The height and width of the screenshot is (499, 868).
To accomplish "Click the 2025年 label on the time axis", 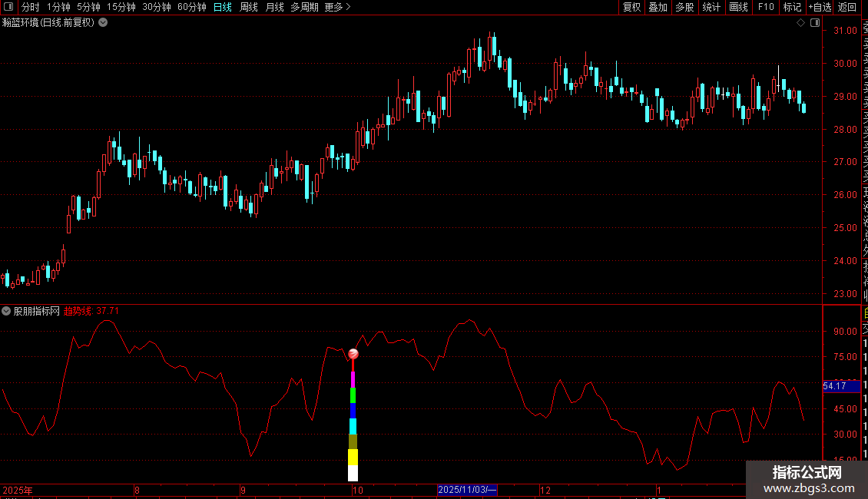I will (18, 490).
